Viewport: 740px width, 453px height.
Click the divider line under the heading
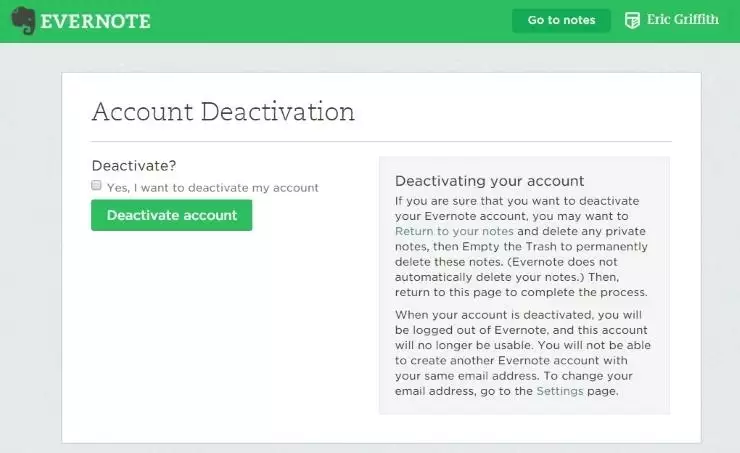pyautogui.click(x=381, y=142)
